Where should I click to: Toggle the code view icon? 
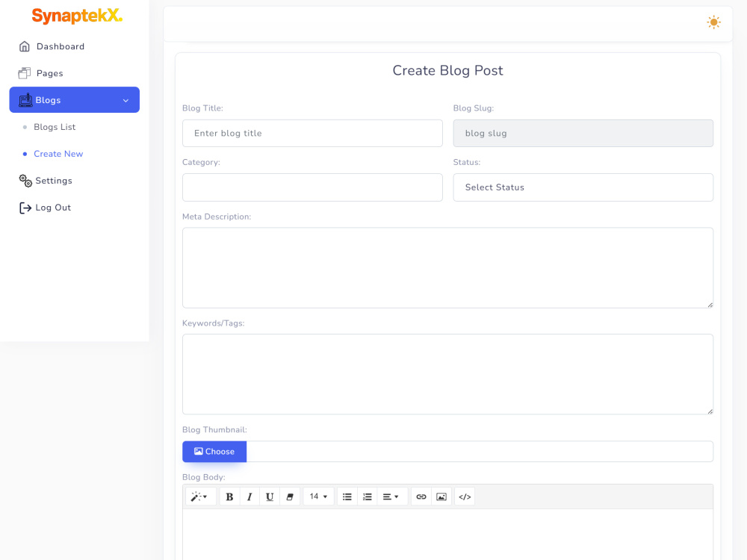click(x=465, y=497)
